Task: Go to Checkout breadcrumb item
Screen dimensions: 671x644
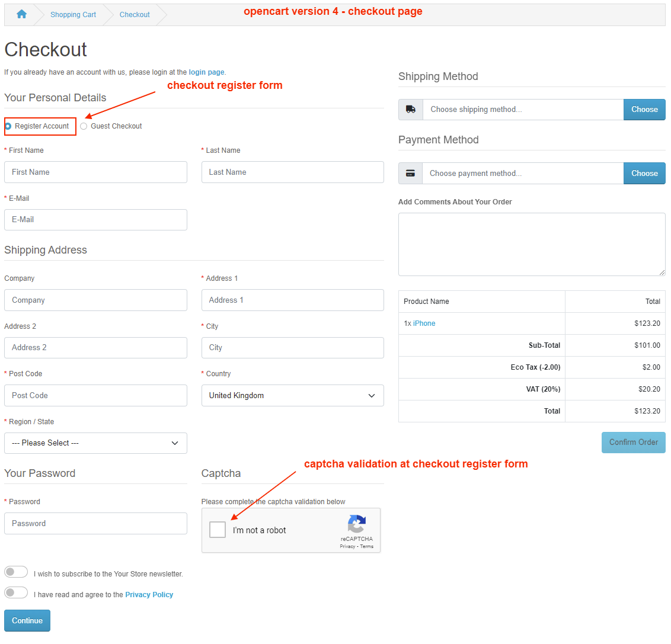Action: click(135, 15)
